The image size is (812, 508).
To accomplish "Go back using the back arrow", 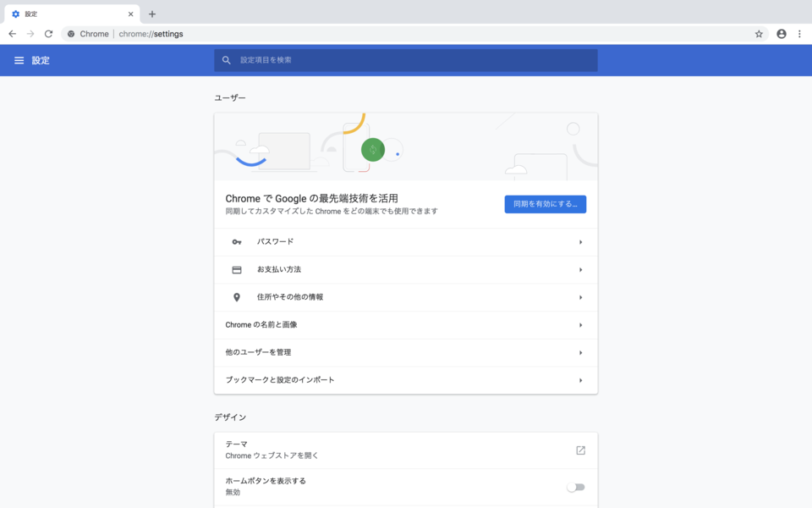I will point(11,34).
